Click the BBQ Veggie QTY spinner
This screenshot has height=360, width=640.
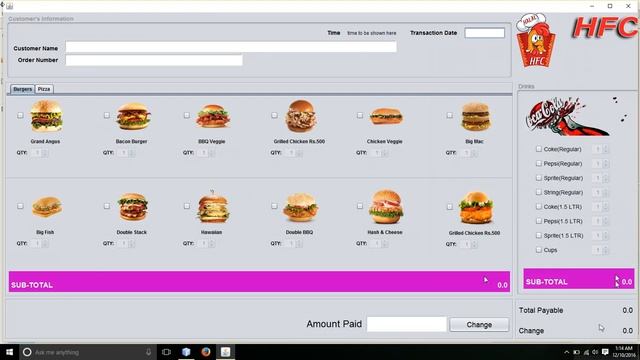206,153
